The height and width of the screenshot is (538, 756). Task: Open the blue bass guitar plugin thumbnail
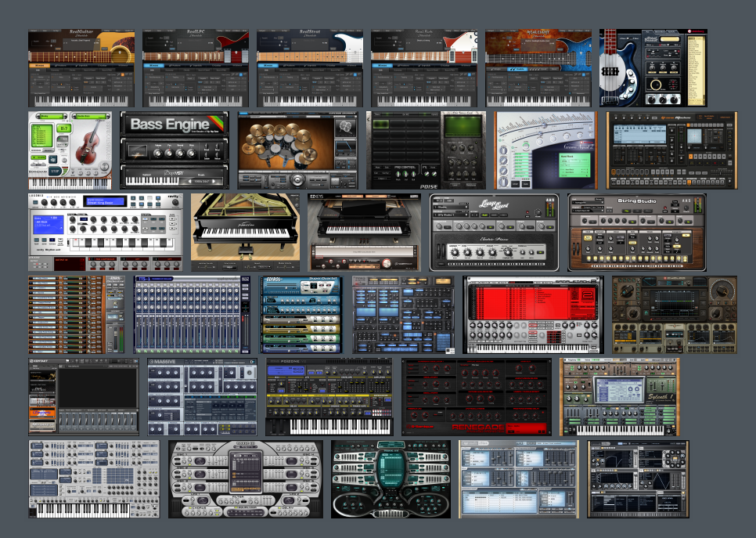coord(653,68)
